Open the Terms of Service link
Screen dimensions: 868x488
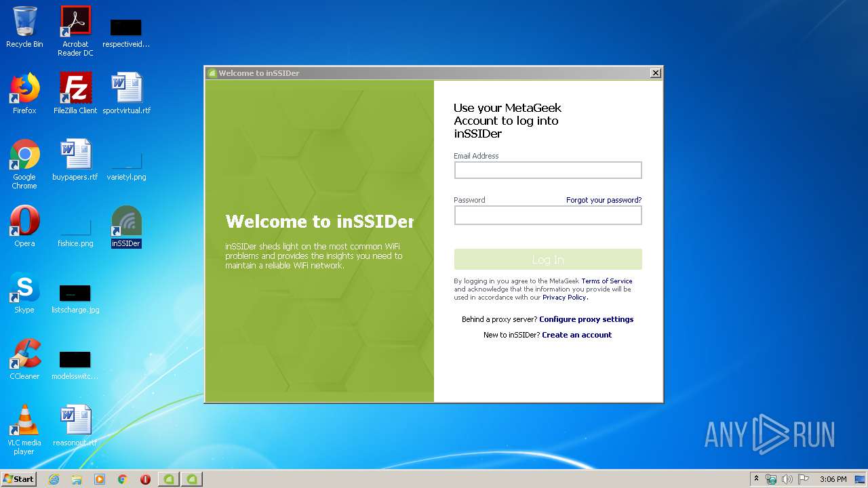(607, 281)
